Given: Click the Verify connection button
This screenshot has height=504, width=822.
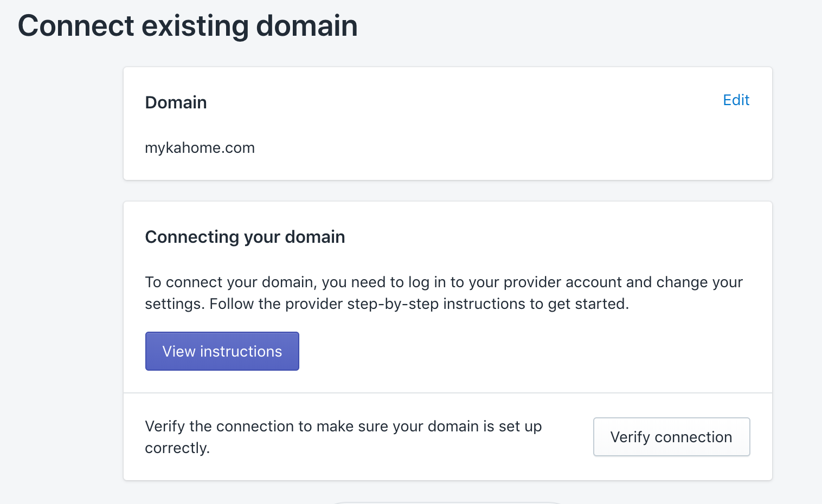Looking at the screenshot, I should [672, 437].
